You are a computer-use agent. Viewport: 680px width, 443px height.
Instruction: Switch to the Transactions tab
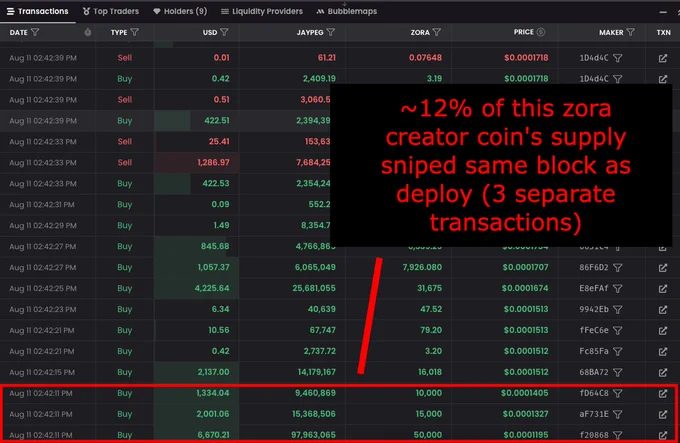(37, 11)
